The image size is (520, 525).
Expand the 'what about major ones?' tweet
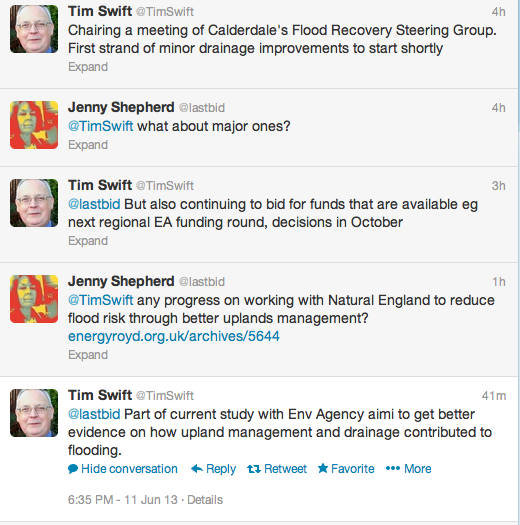88,145
